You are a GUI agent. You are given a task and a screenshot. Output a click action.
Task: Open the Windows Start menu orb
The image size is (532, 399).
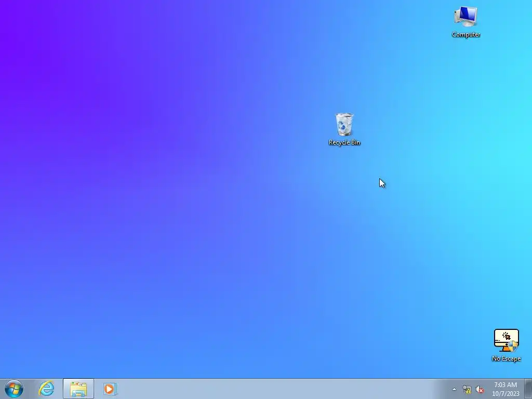[x=14, y=389]
